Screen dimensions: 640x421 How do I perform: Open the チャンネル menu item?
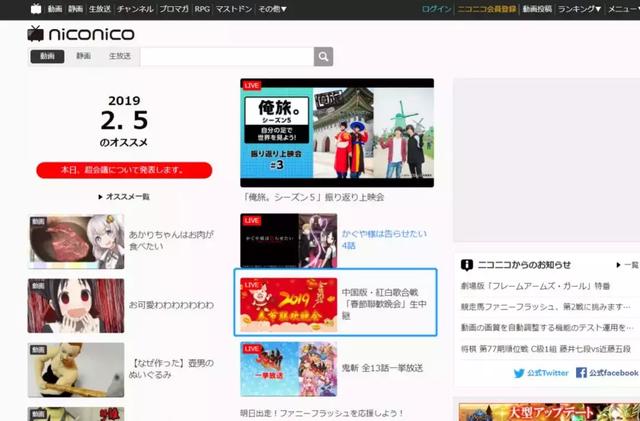click(x=135, y=9)
